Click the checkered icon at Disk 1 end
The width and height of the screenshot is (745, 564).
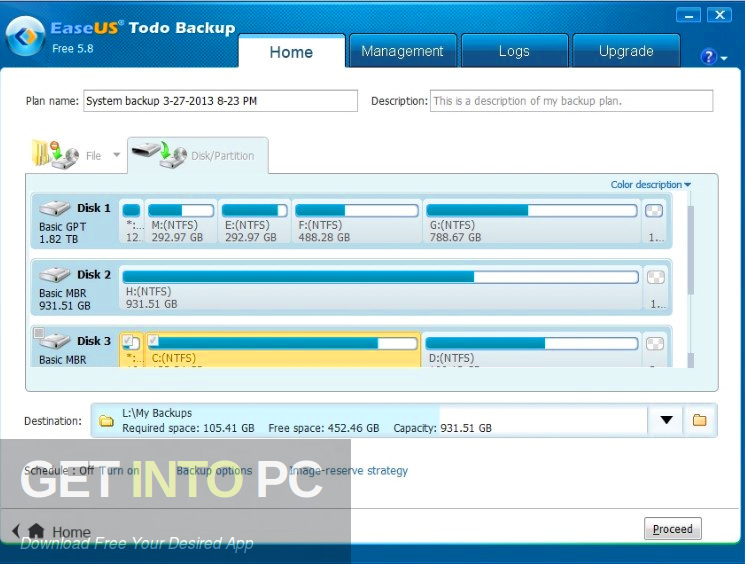tap(654, 210)
